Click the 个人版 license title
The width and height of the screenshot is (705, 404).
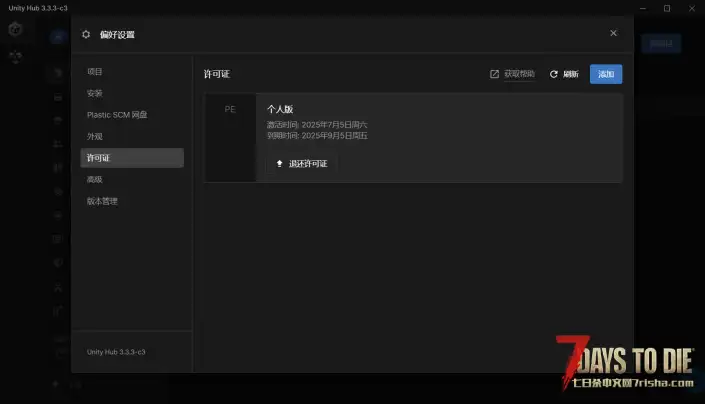[x=280, y=109]
